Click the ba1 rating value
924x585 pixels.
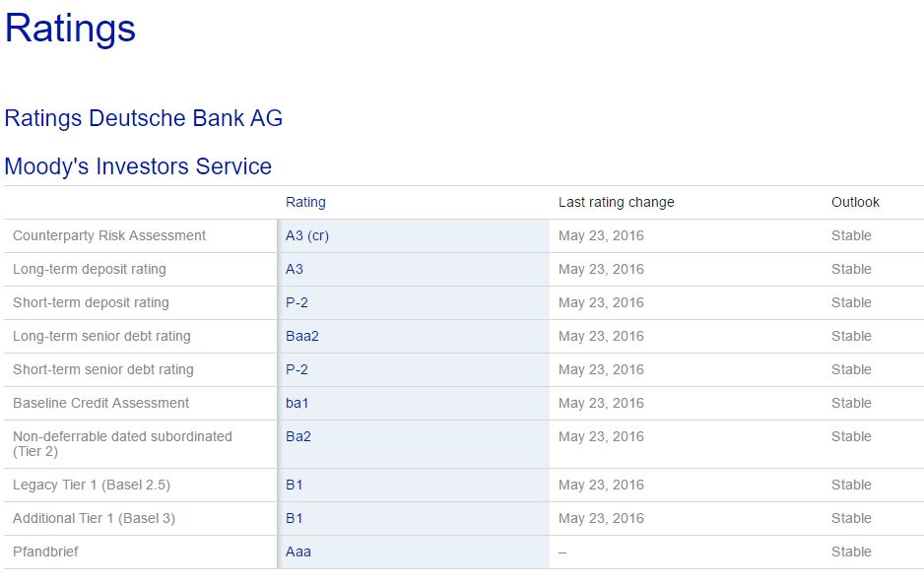(297, 403)
